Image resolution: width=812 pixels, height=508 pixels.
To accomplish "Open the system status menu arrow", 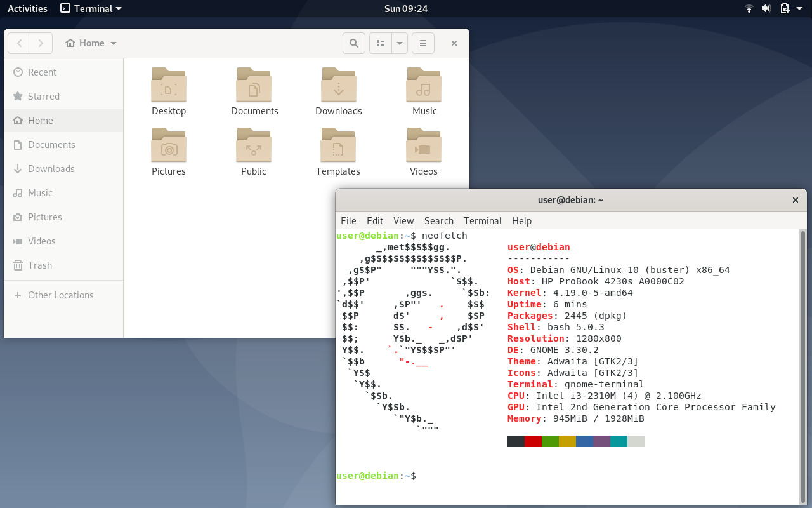I will pyautogui.click(x=798, y=8).
